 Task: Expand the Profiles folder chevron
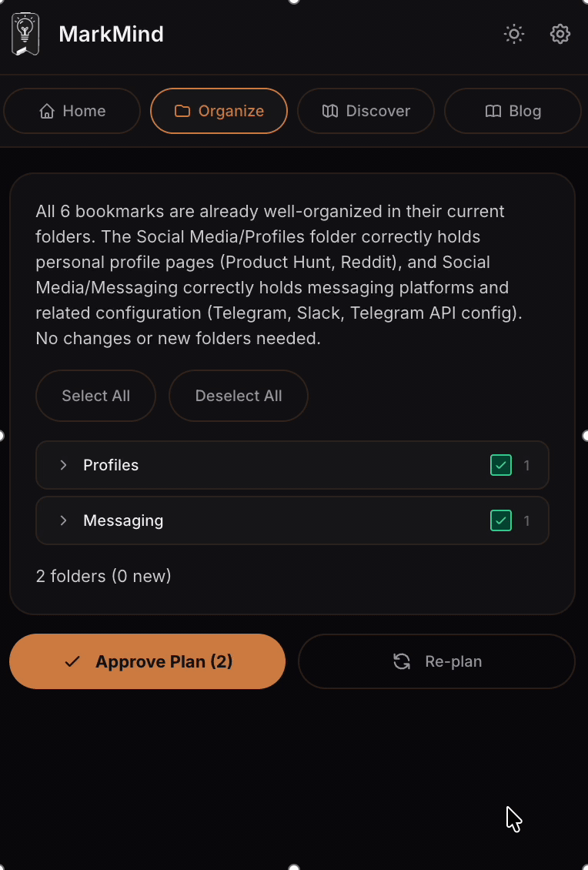[64, 465]
